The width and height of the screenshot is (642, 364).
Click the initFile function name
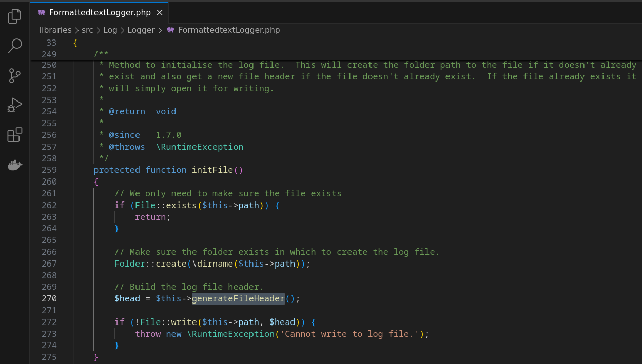(212, 170)
